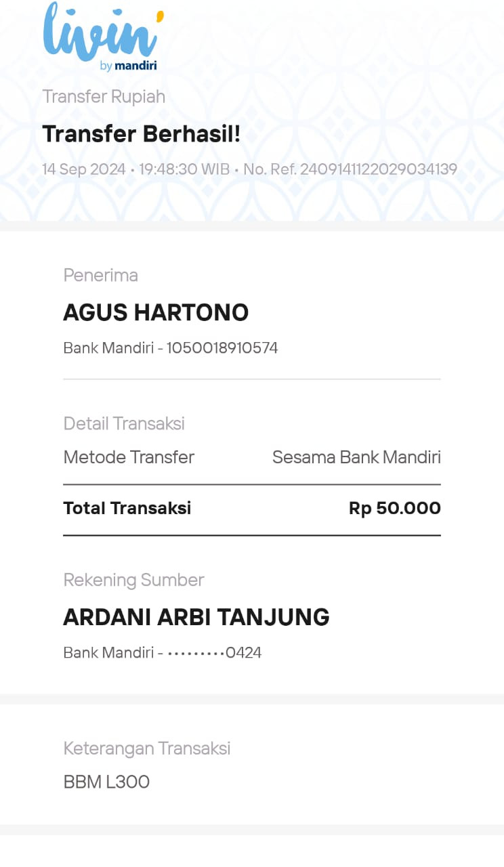Click the reference number 2409141122029034139
The width and height of the screenshot is (504, 867).
coord(379,169)
